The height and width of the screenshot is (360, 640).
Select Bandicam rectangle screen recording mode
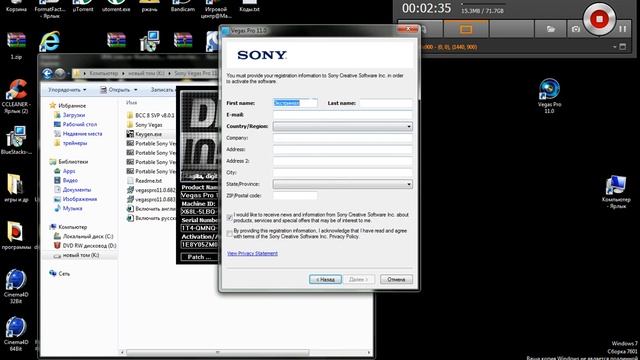[466, 29]
